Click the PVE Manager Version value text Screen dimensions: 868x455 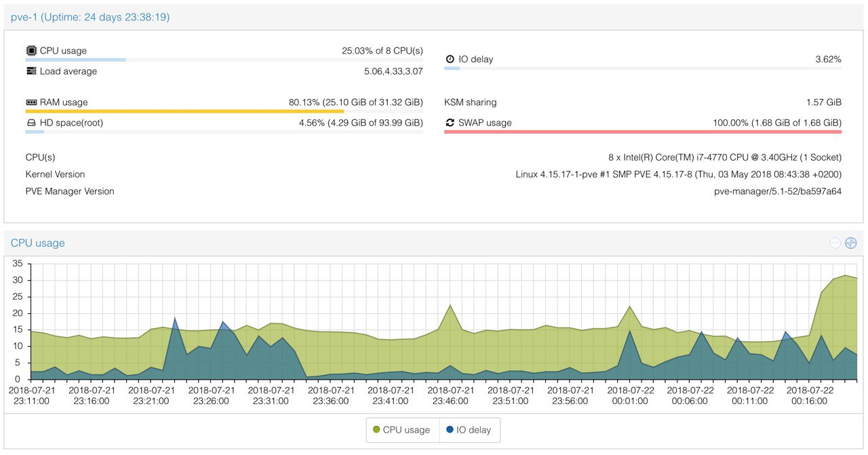point(778,191)
